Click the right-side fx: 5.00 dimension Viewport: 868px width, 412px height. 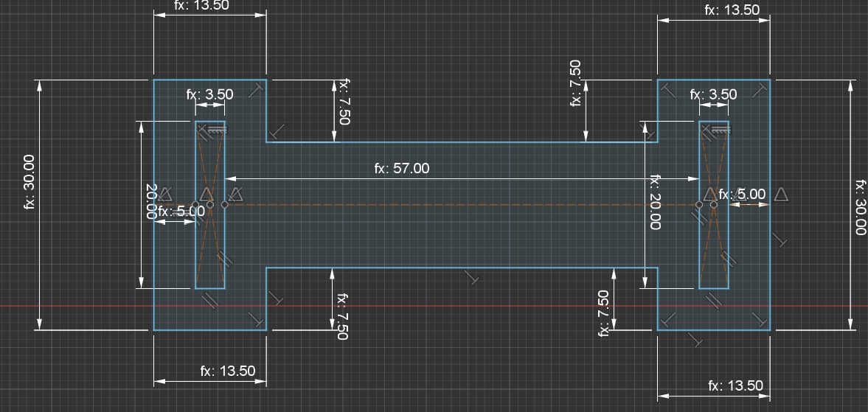pyautogui.click(x=742, y=195)
